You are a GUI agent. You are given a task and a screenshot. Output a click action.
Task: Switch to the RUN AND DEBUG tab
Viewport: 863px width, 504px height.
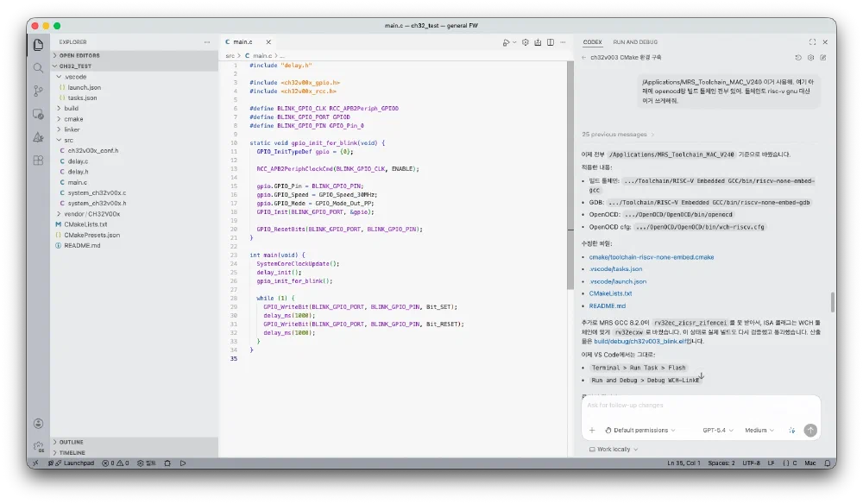point(634,41)
